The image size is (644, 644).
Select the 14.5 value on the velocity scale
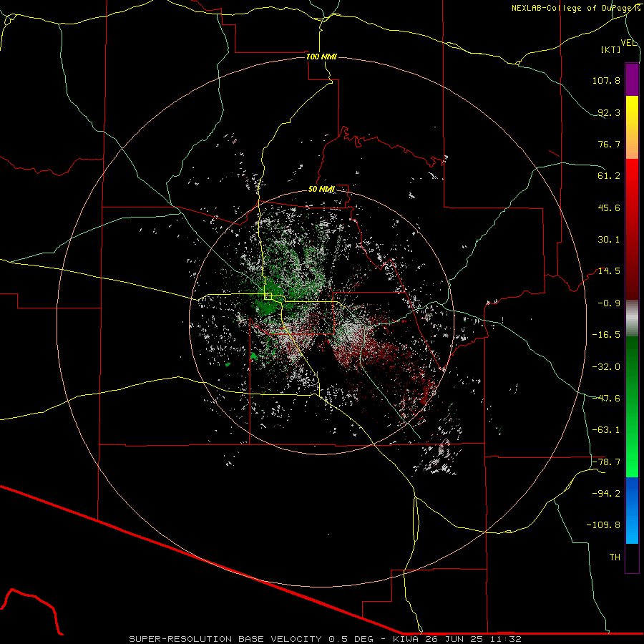pos(609,271)
